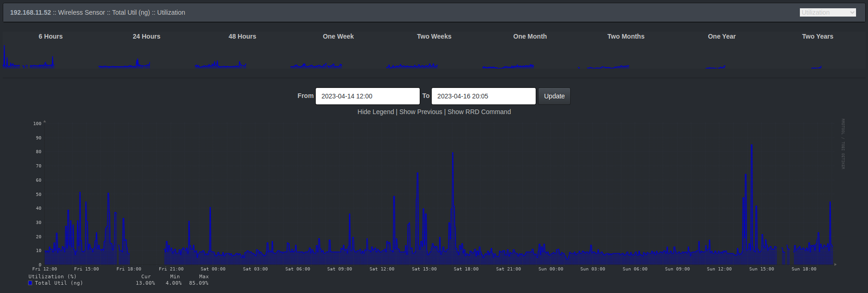868x293 pixels.
Task: Switch to the One Week graph
Action: 316,57
